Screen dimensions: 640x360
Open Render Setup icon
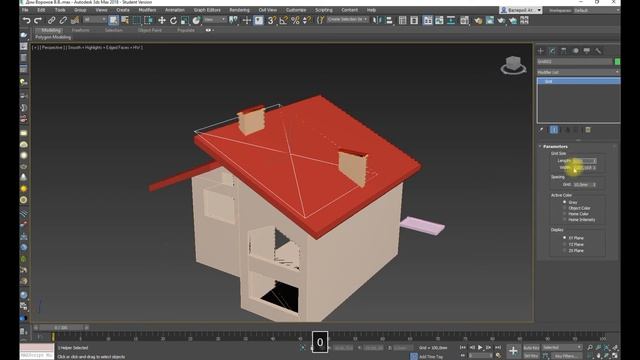pos(478,20)
